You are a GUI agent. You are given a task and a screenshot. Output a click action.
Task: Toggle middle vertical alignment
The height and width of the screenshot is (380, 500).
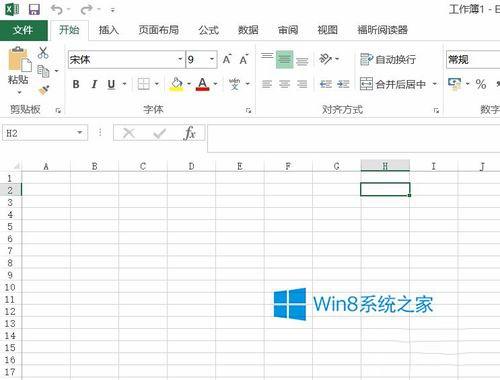pos(284,59)
